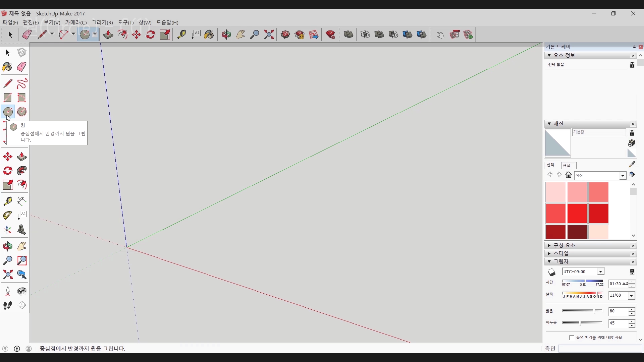Click the materials home library button
Viewport: 644px width, 362px height.
(x=568, y=175)
